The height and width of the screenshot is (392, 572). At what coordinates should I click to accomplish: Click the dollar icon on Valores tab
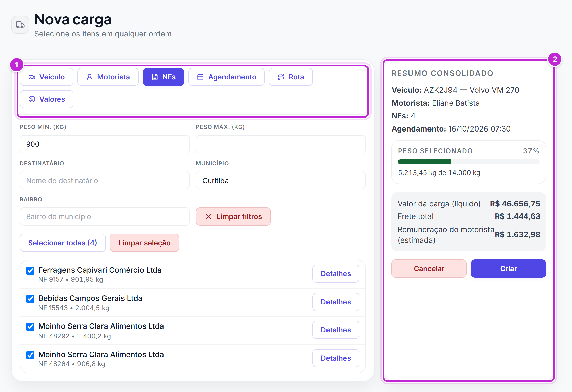pyautogui.click(x=32, y=99)
